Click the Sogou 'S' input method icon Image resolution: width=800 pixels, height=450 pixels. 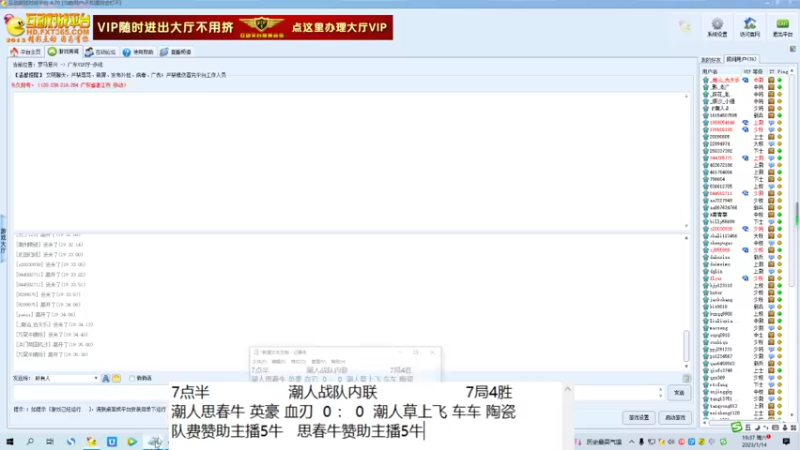[x=736, y=427]
